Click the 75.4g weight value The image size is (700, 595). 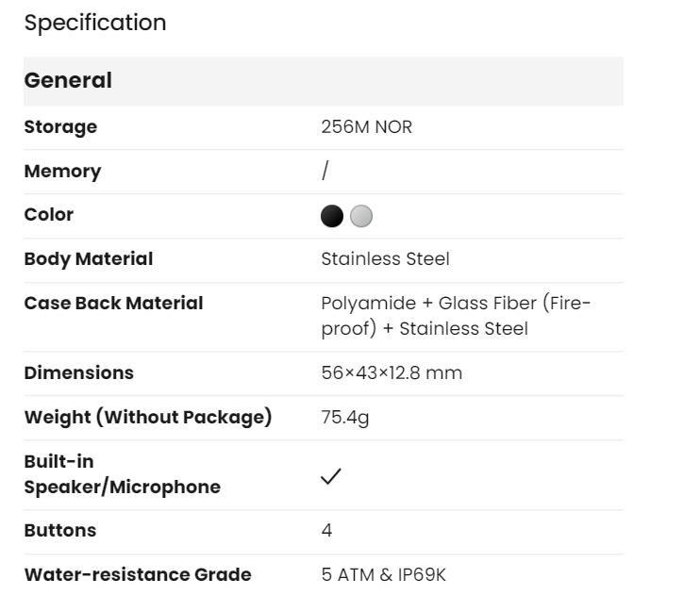(345, 419)
